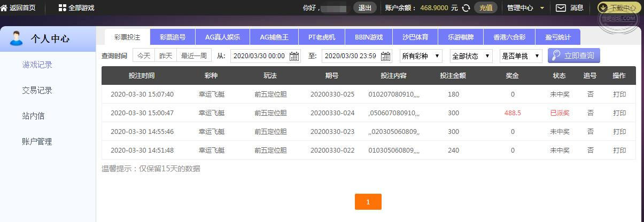644x222 pixels.
Task: Click bet content 010305060809,,,
Action: 394,150
